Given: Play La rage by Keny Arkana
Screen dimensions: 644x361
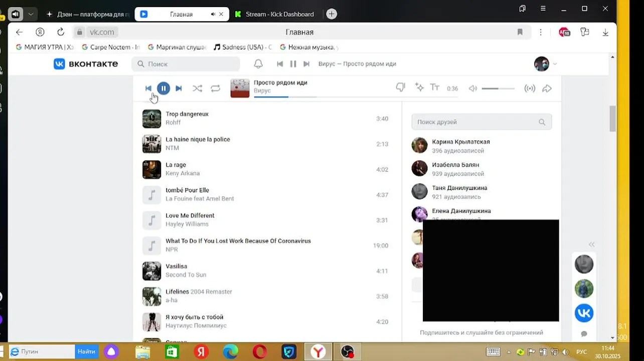Looking at the screenshot, I should coord(265,169).
